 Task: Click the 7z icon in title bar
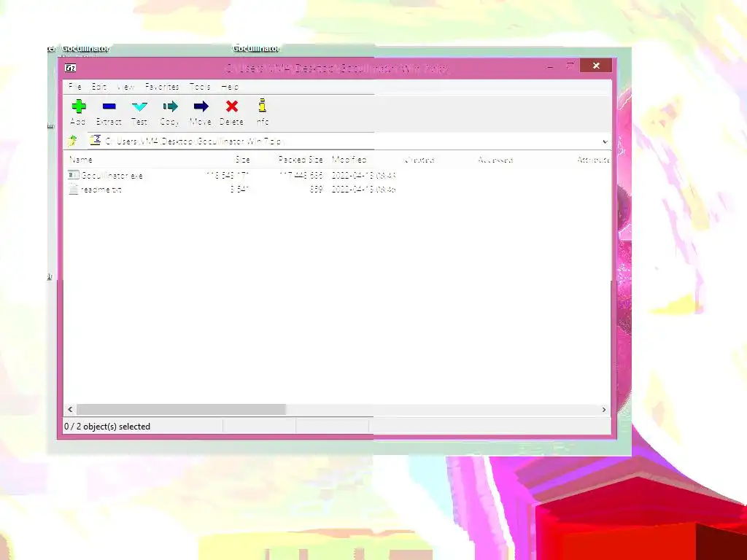point(71,68)
